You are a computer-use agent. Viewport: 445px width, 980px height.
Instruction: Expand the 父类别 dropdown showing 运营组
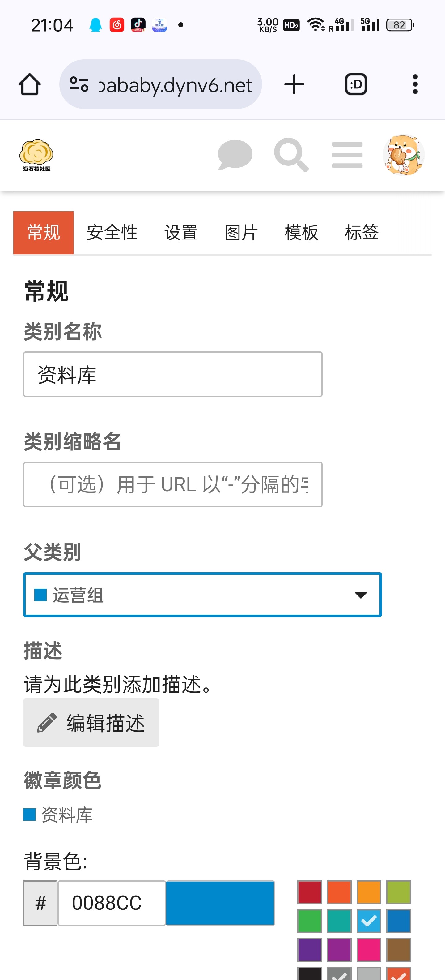(x=202, y=595)
